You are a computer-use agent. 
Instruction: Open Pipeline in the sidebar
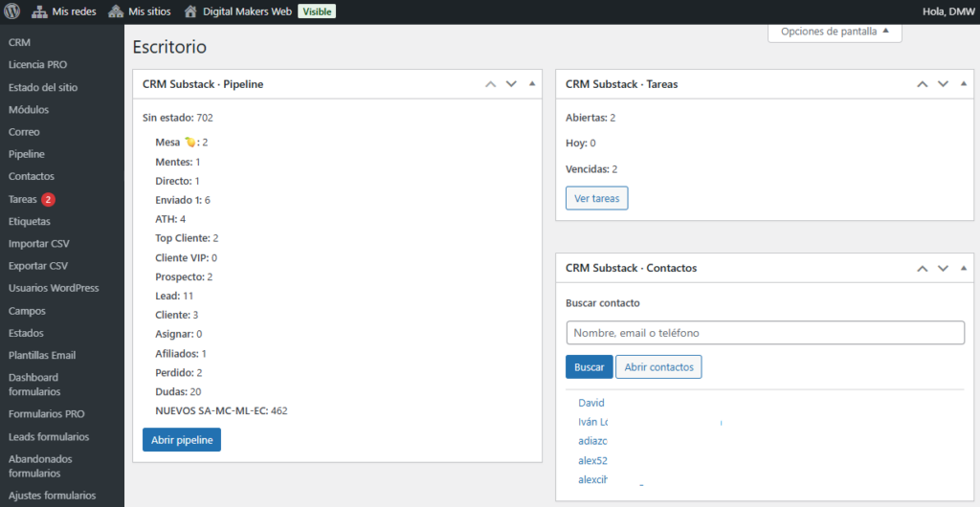(27, 154)
